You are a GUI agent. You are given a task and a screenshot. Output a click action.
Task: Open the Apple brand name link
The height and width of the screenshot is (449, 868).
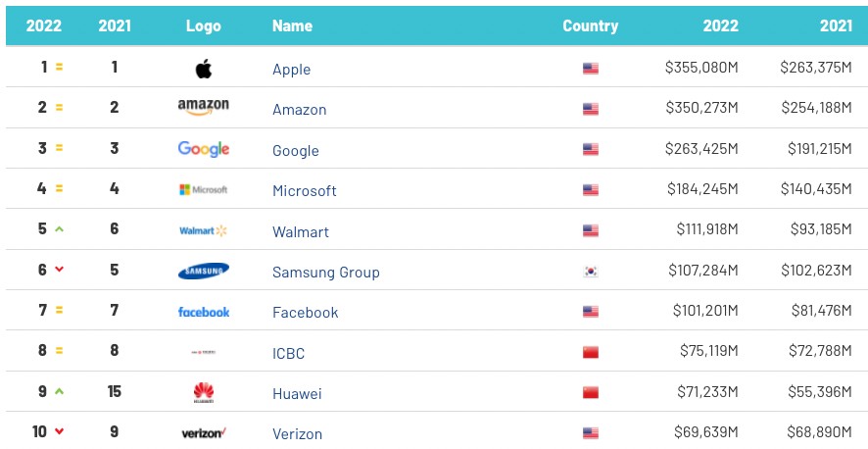point(291,70)
